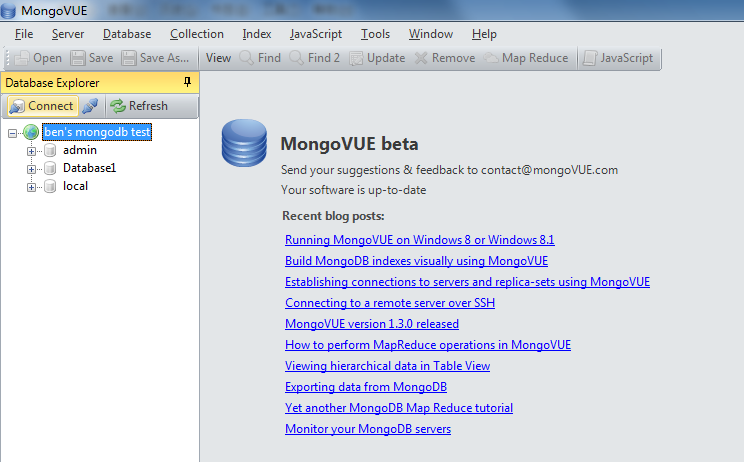Click the Send your suggestions & feedback text

(x=449, y=170)
